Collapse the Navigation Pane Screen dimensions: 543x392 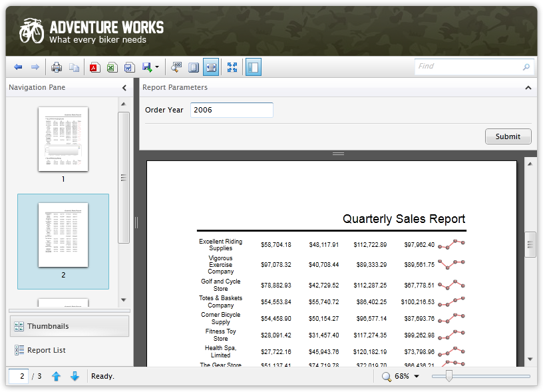tap(124, 87)
